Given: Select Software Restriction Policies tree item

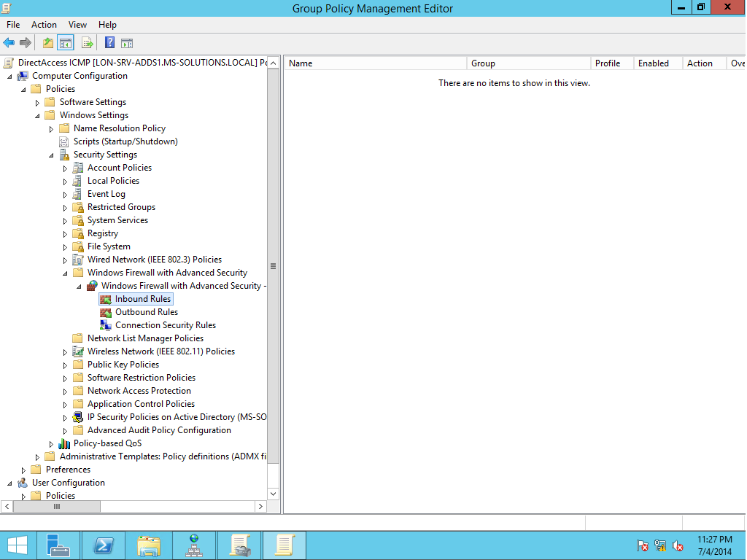Looking at the screenshot, I should click(x=142, y=378).
